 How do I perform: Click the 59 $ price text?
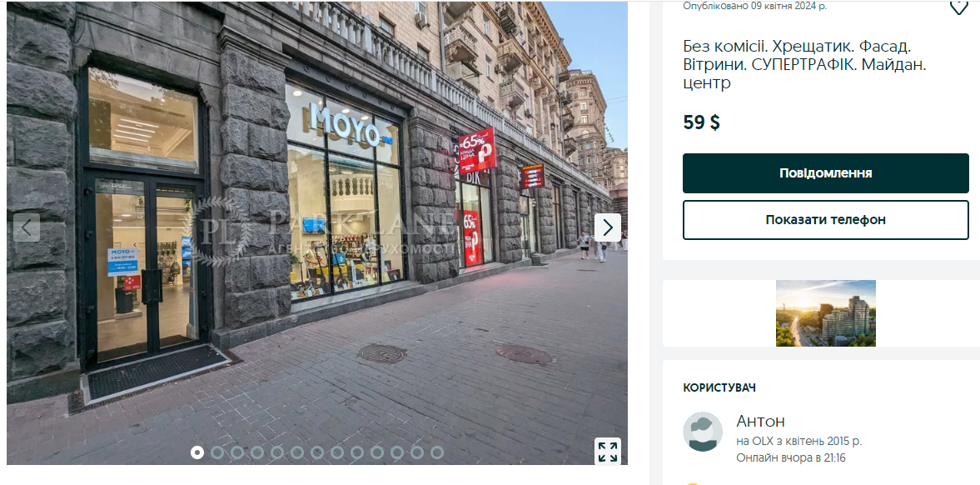[701, 122]
